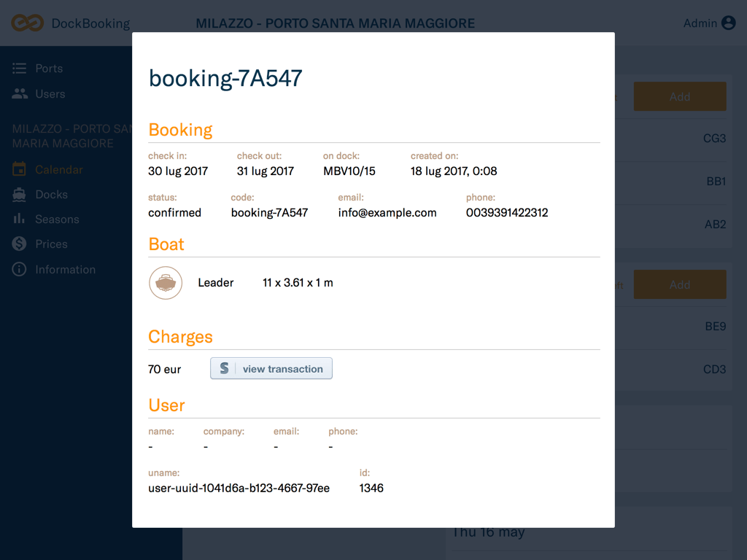Select the BB1 row behind the dialog
Viewport: 747px width, 560px height.
pos(673,182)
